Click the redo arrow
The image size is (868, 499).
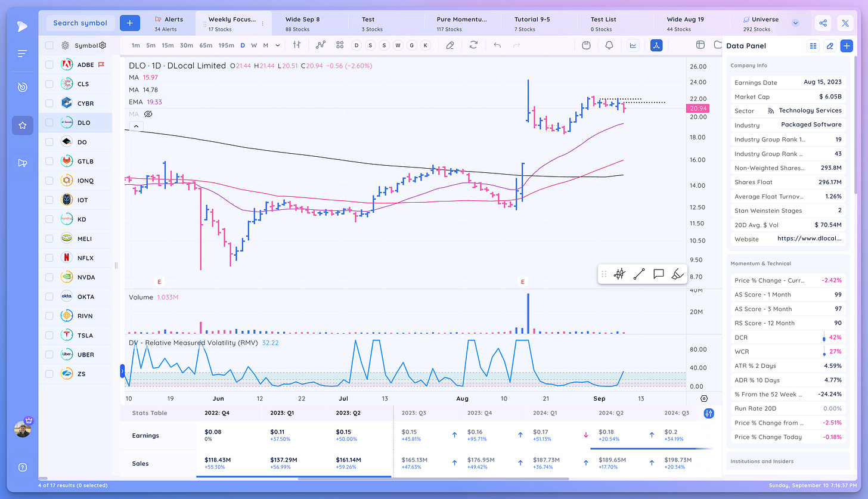pos(516,45)
